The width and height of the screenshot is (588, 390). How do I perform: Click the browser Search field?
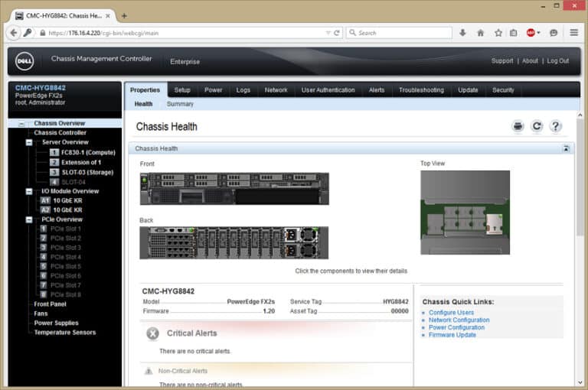point(399,33)
